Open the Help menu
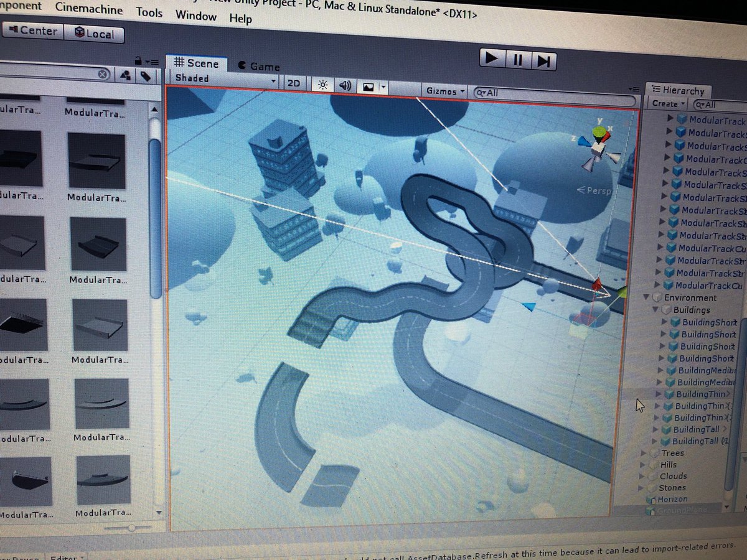Viewport: 747px width, 560px height. (241, 18)
